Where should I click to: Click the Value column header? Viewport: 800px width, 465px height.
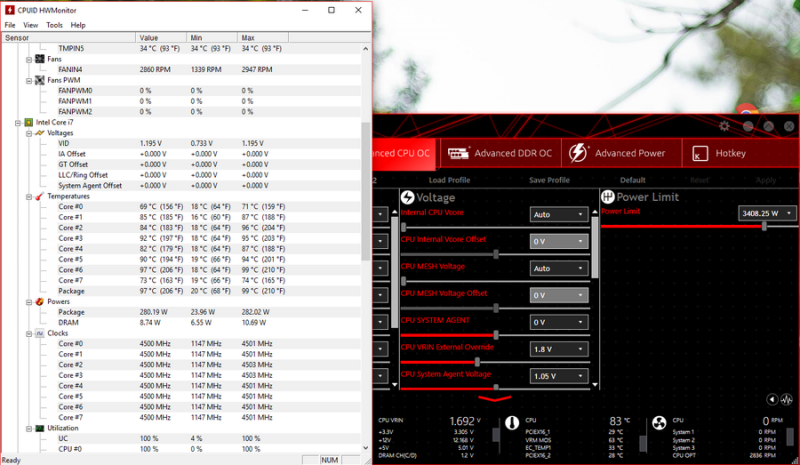coord(161,38)
